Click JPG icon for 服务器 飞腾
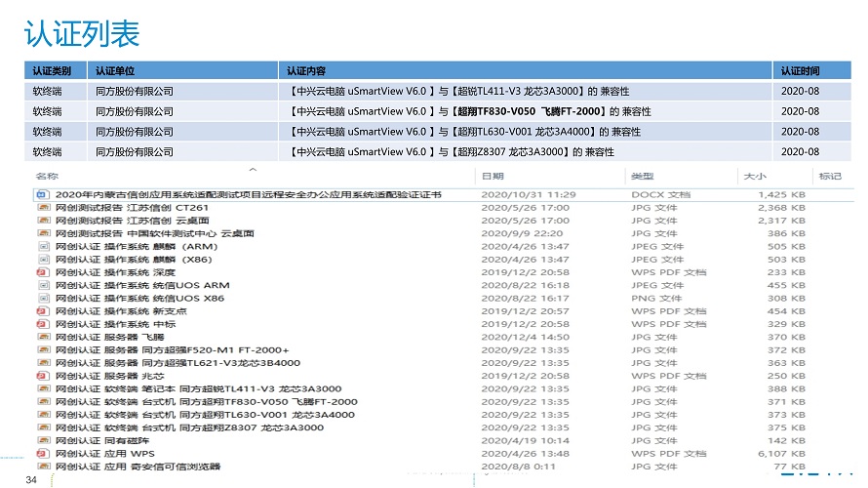 pyautogui.click(x=43, y=337)
